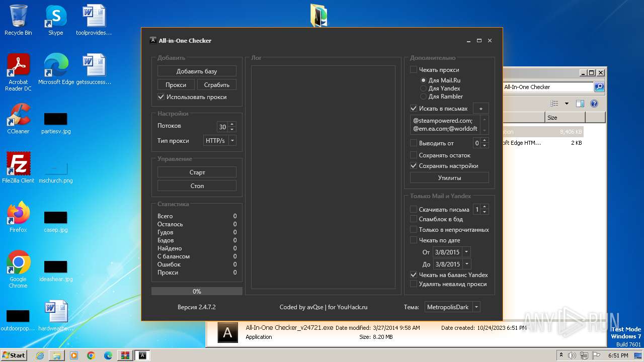Viewport: 644px width, 362px height.
Task: Click the 'Стоп' button
Action: (197, 186)
